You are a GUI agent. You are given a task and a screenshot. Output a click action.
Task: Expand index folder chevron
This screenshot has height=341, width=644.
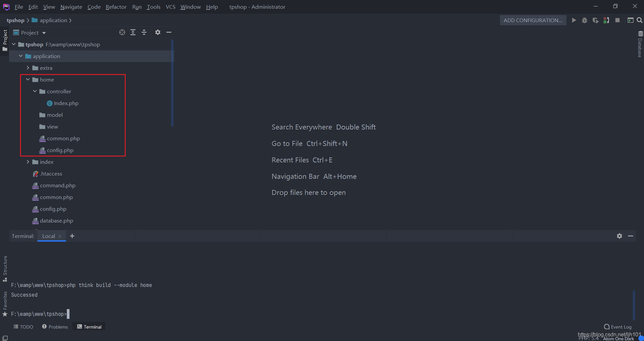[28, 162]
